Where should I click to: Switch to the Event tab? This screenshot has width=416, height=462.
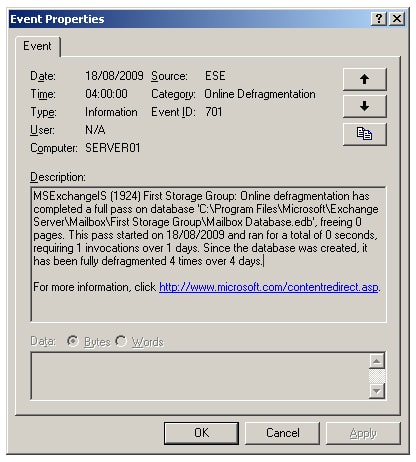tap(37, 46)
